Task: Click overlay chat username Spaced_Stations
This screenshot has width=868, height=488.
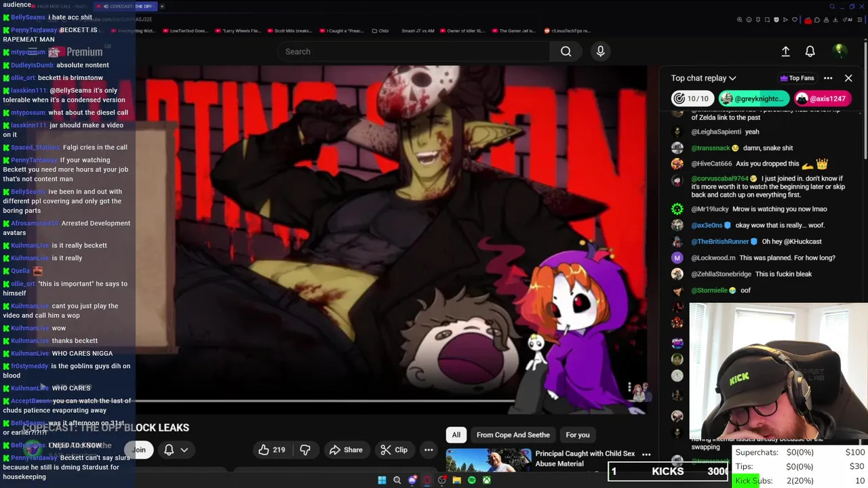Action: tap(35, 147)
